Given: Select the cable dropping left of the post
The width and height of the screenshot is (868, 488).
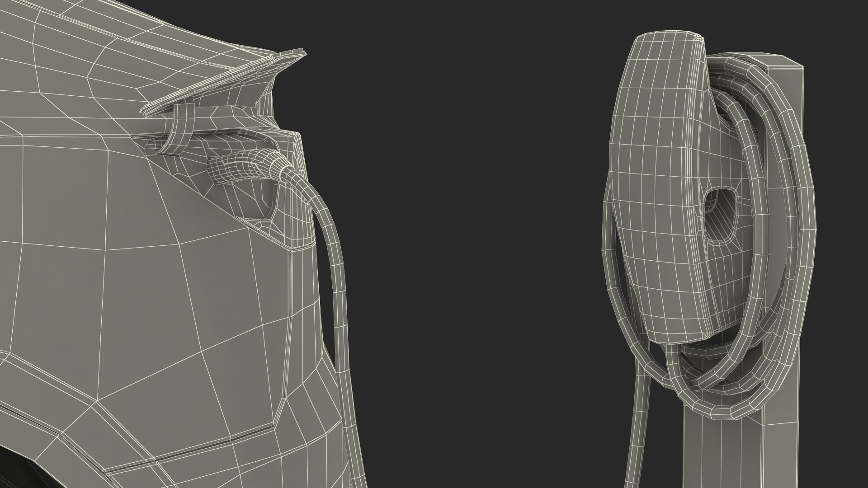Looking at the screenshot, I should pyautogui.click(x=638, y=425).
